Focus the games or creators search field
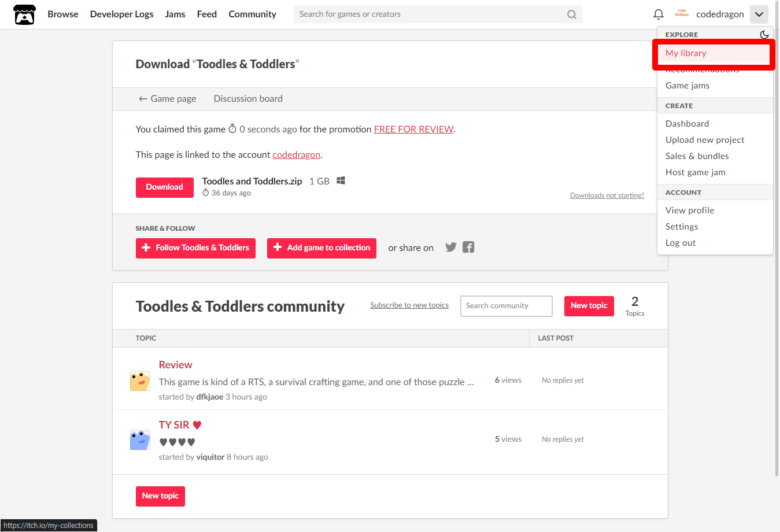 coord(431,14)
